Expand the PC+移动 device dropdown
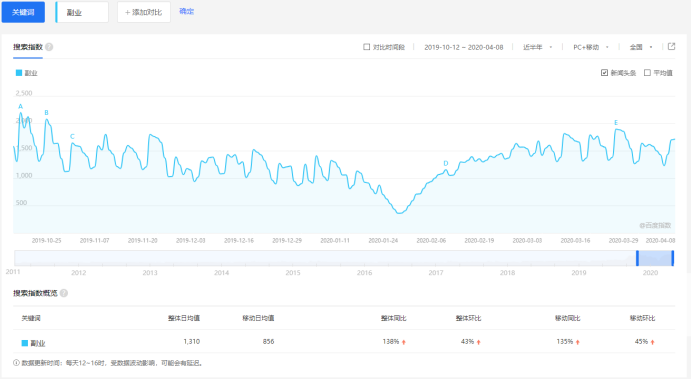 tap(591, 47)
